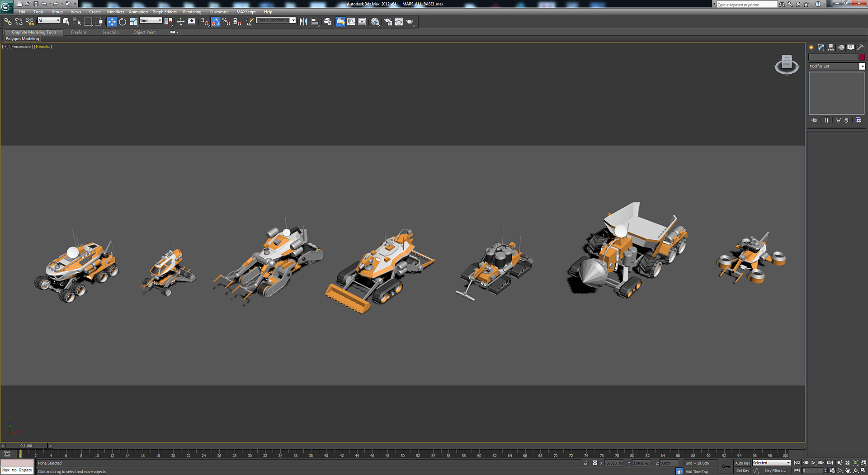
Task: Click the Mirror tool icon
Action: coord(303,21)
